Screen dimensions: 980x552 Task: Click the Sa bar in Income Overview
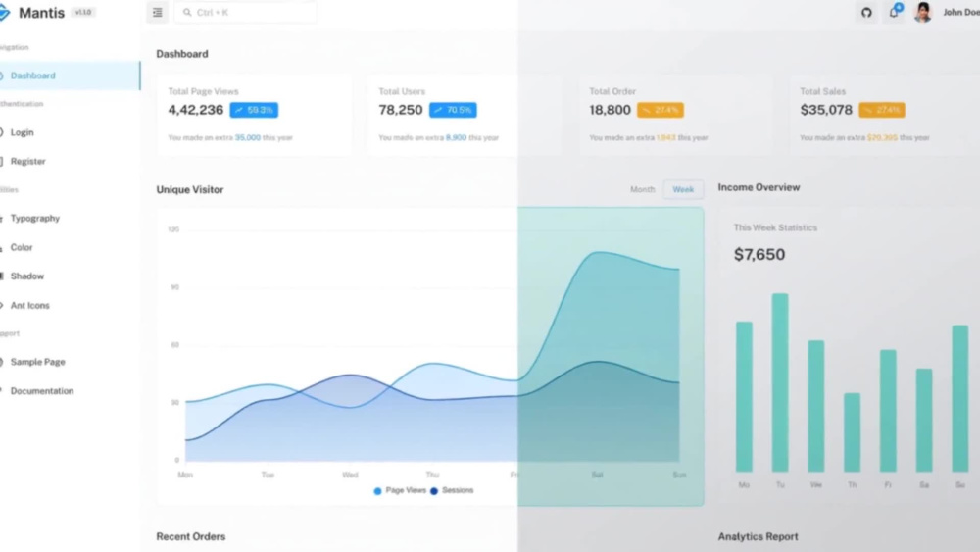[x=924, y=420]
